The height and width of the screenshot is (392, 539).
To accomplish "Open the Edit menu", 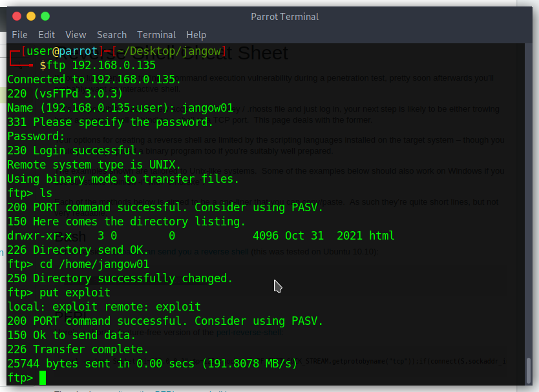I will [46, 35].
